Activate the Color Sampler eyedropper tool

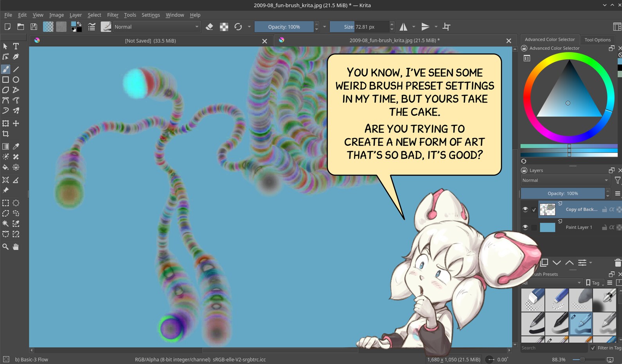[16, 146]
